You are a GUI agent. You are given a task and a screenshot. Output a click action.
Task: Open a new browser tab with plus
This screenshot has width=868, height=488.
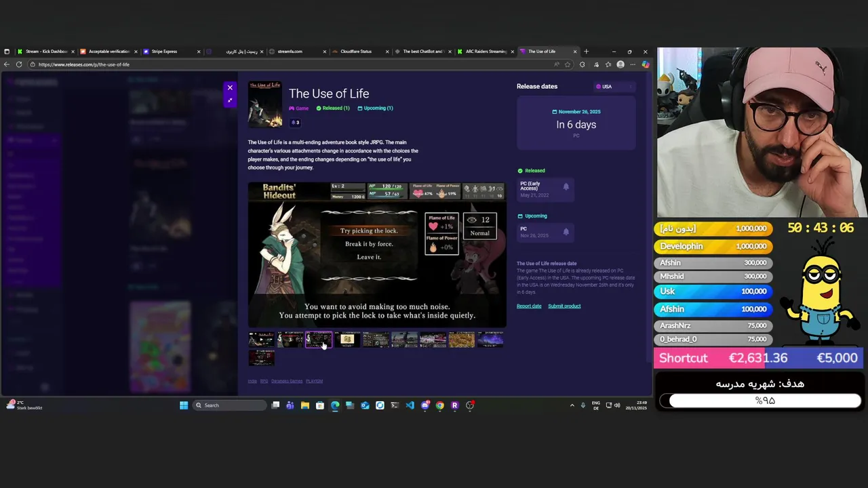coord(587,52)
